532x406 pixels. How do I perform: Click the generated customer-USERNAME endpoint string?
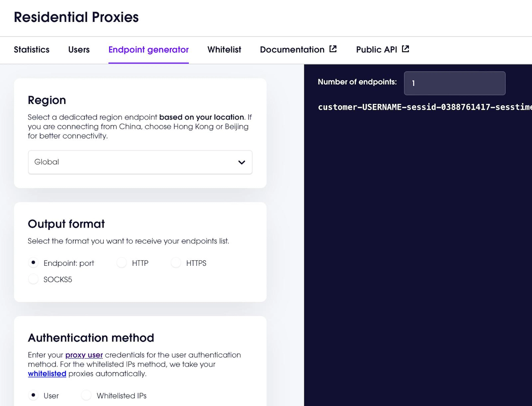click(x=425, y=107)
